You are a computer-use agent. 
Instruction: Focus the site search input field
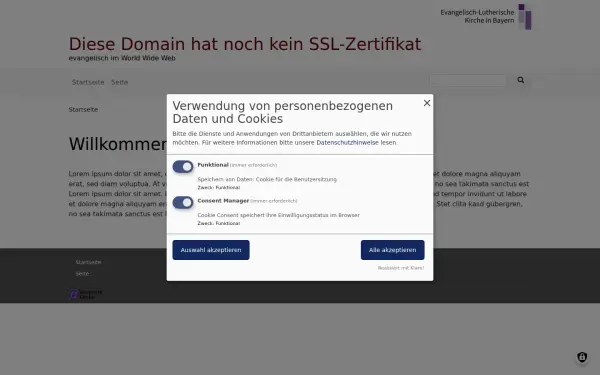[x=468, y=80]
